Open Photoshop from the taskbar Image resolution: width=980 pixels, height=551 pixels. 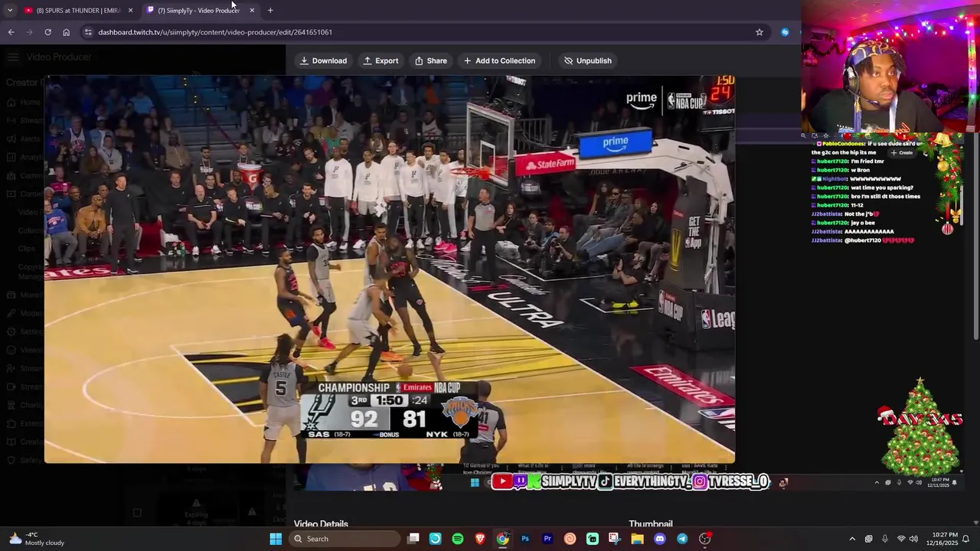pyautogui.click(x=525, y=539)
